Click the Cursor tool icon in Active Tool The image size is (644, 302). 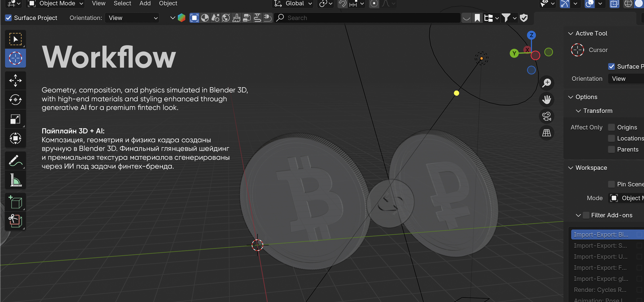(578, 50)
